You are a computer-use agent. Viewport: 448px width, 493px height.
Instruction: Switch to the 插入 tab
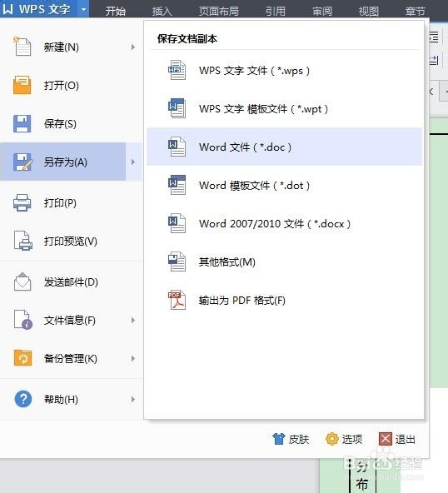point(162,12)
